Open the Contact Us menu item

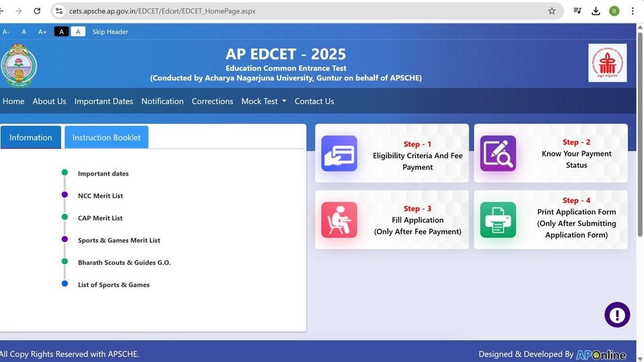(314, 101)
